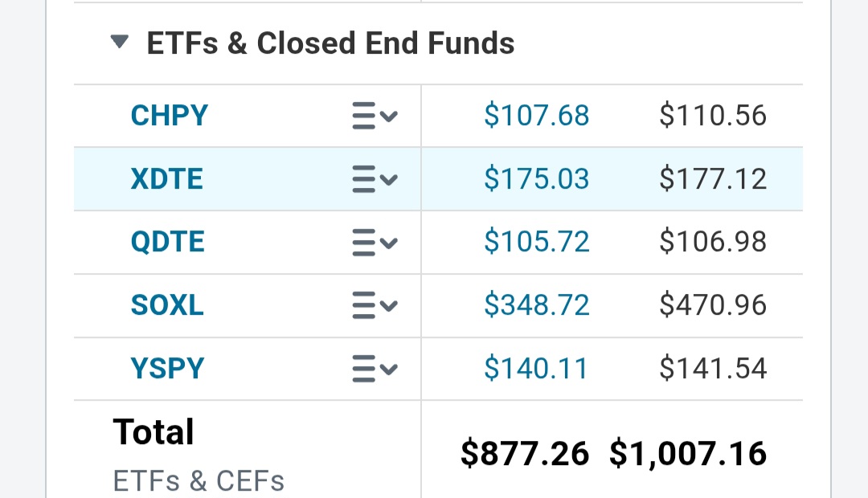Click the ETFs & Closed End Funds heading
Screen dimensions: 868x498
pyautogui.click(x=330, y=43)
